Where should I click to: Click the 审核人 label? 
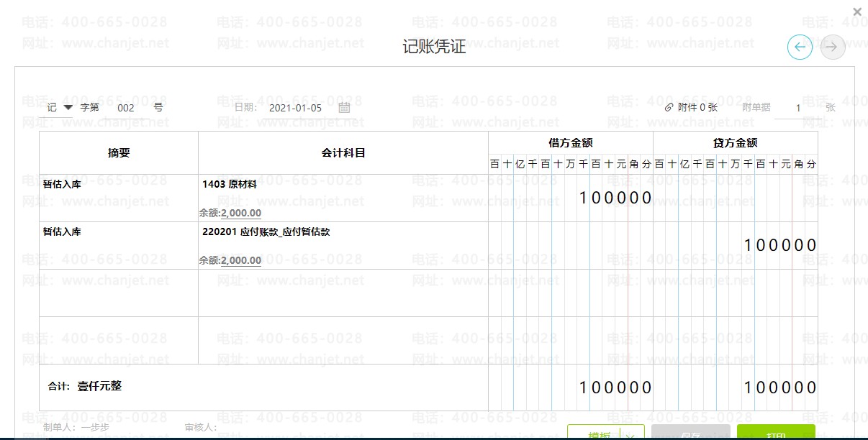202,428
